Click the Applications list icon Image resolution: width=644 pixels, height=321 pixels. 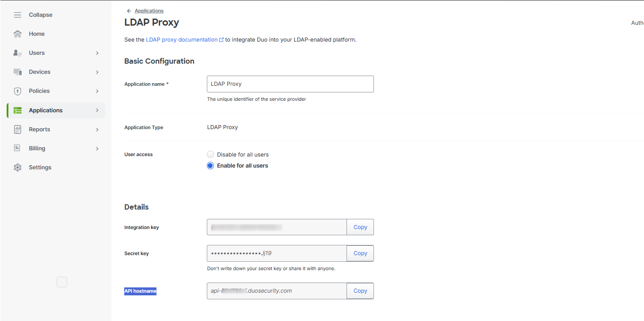tap(17, 110)
